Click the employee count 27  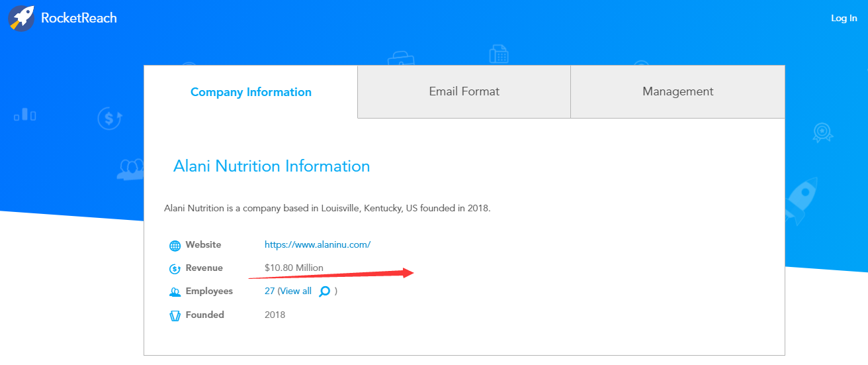269,291
